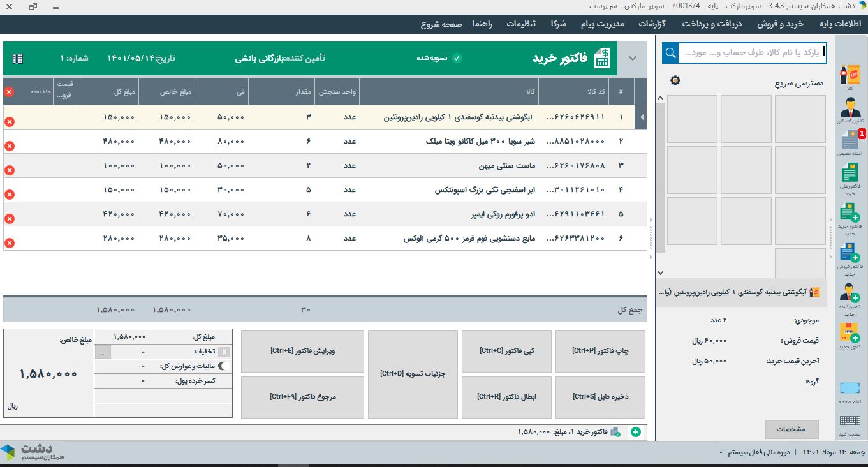Open discount details ellipsis button
This screenshot has height=467, width=868.
pos(102,352)
